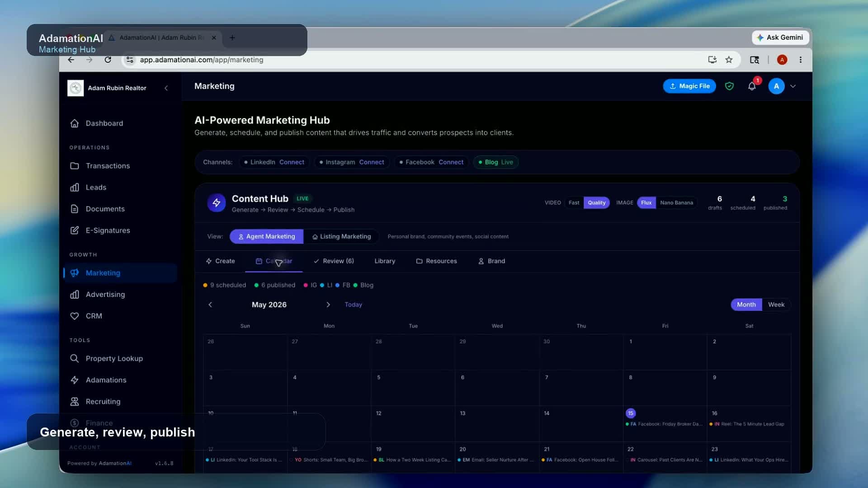Screen dimensions: 868x488
Task: Go to previous month in calendar
Action: (x=210, y=305)
